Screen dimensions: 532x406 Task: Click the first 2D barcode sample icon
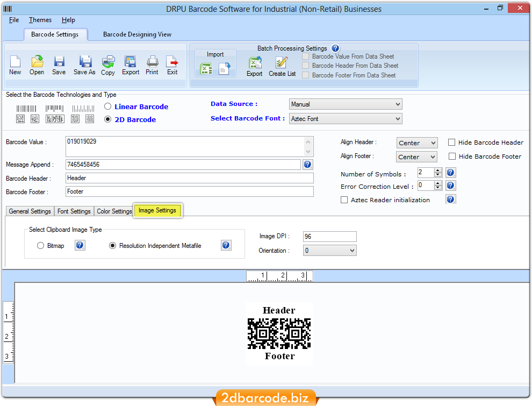20,119
